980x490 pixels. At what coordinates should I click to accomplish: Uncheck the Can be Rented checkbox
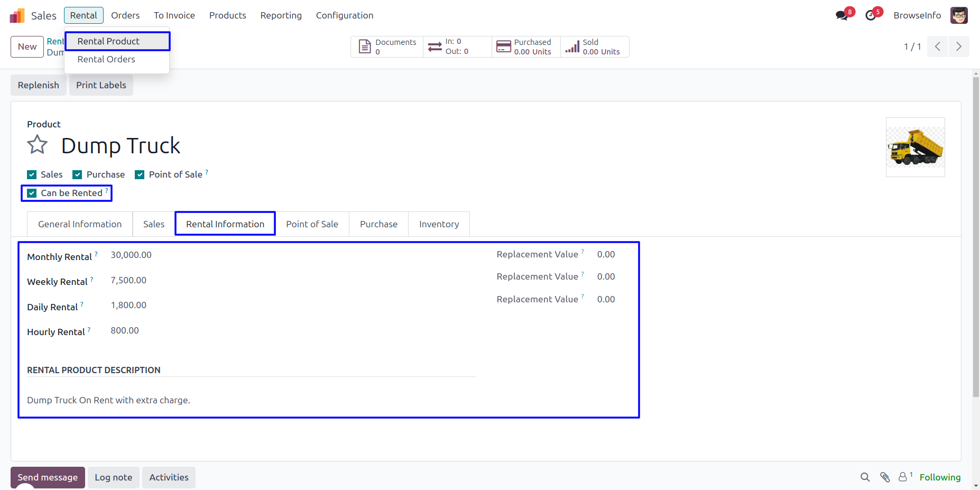point(32,193)
